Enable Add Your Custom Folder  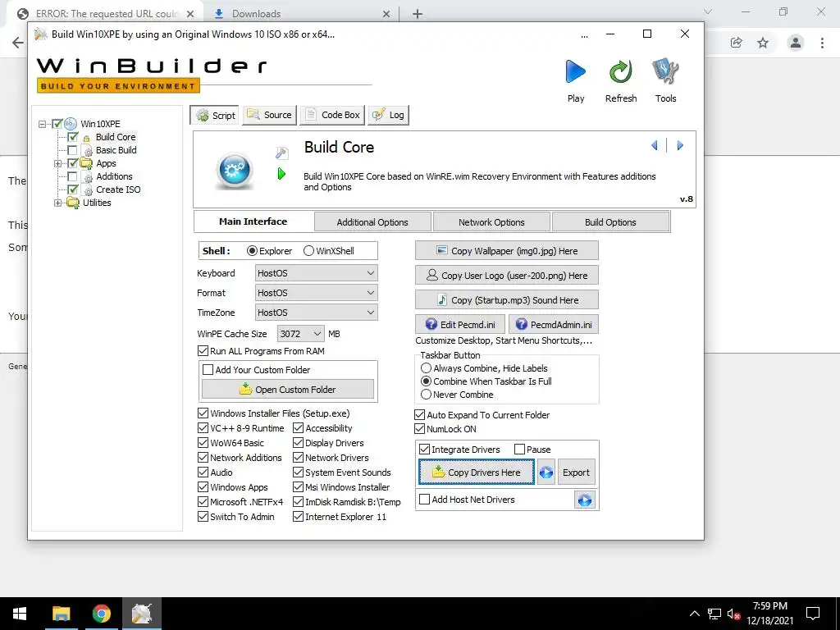(x=208, y=370)
